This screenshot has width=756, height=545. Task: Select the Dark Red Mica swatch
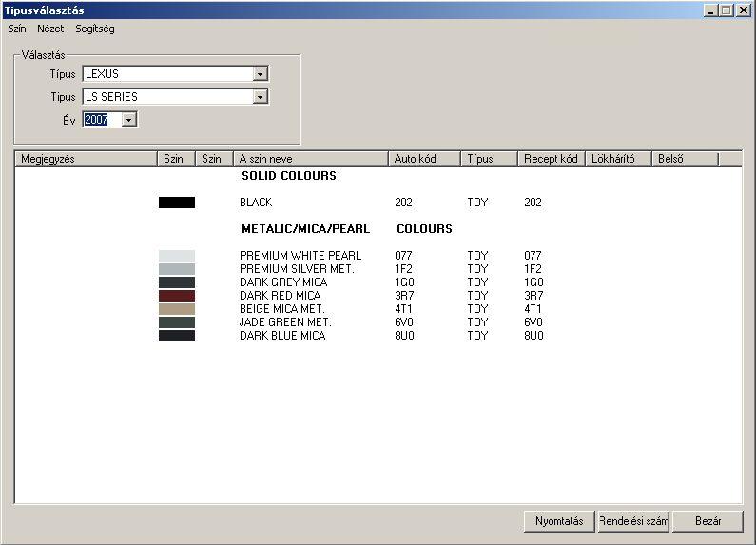coord(177,296)
